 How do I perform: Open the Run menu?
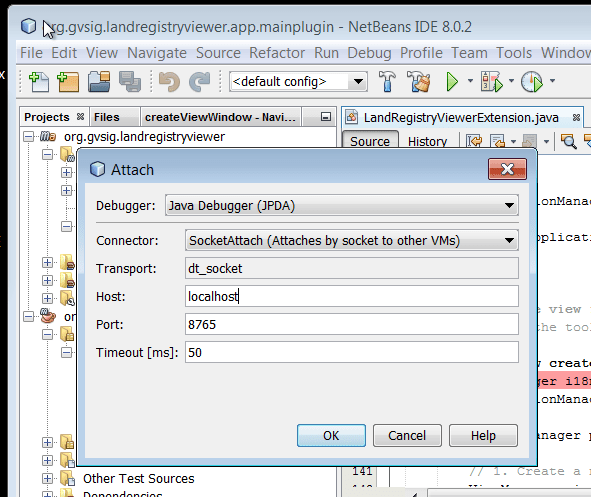[x=326, y=53]
